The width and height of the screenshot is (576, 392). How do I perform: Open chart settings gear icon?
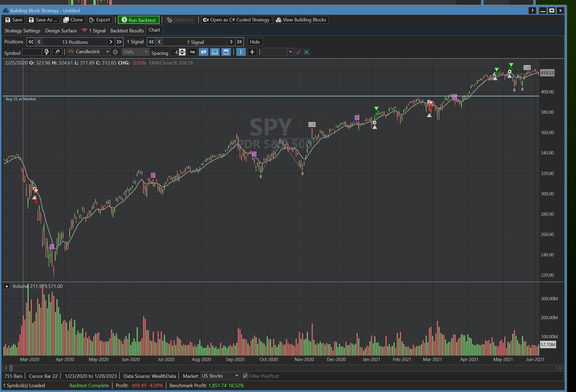click(115, 52)
